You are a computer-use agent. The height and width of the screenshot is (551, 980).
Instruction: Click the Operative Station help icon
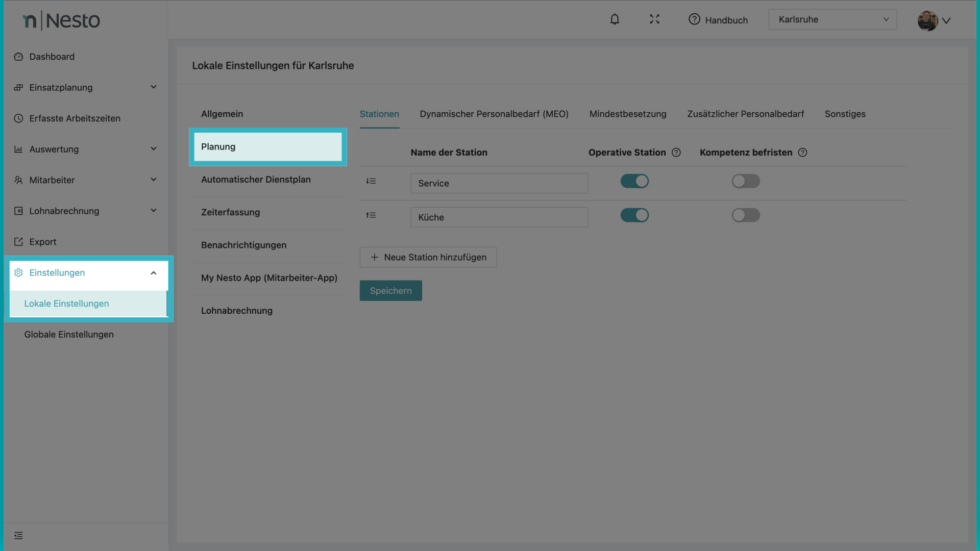tap(676, 153)
